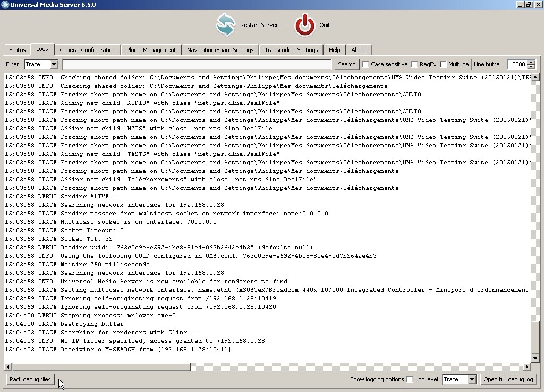
Task: Enable the Case sensitive checkbox
Action: click(x=365, y=64)
